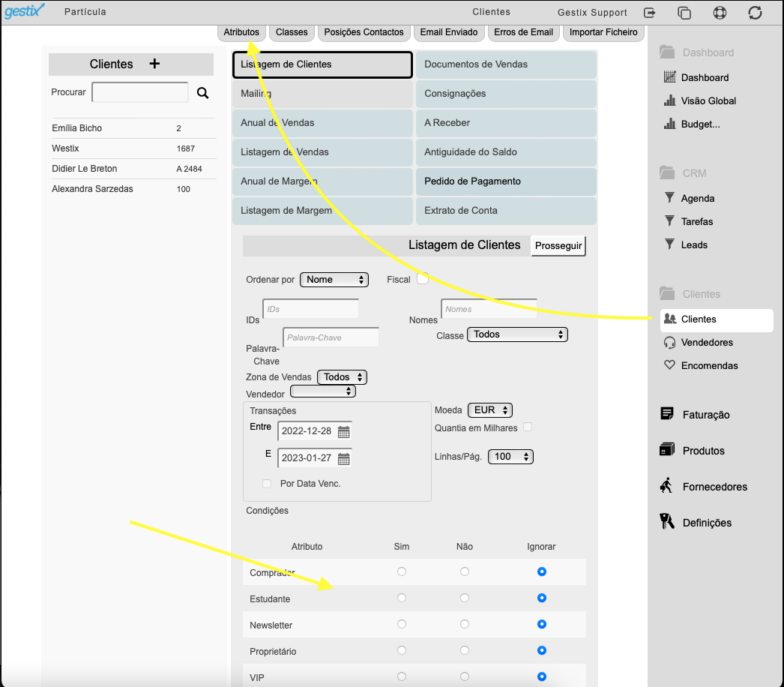
Task: Switch to the Posições Contactos tab
Action: 364,32
